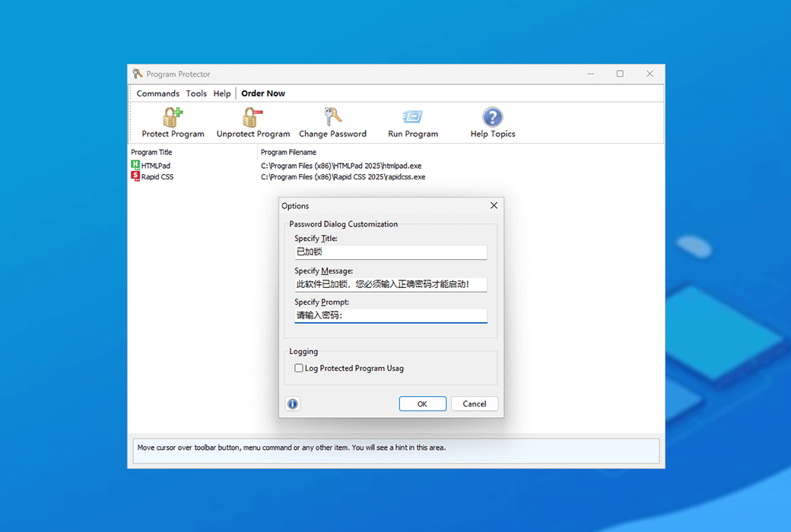Open the Help menu
The height and width of the screenshot is (532, 791).
click(222, 93)
